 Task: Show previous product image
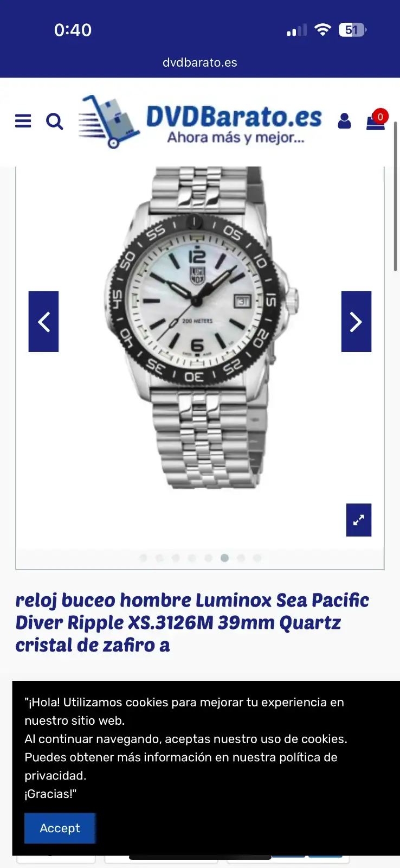pos(43,322)
